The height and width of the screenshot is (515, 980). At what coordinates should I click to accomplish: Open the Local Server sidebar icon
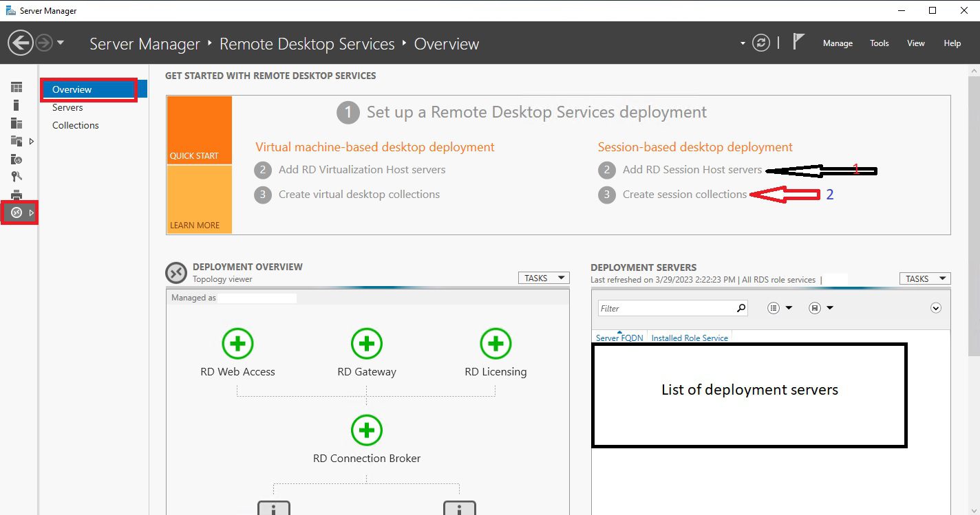[17, 105]
